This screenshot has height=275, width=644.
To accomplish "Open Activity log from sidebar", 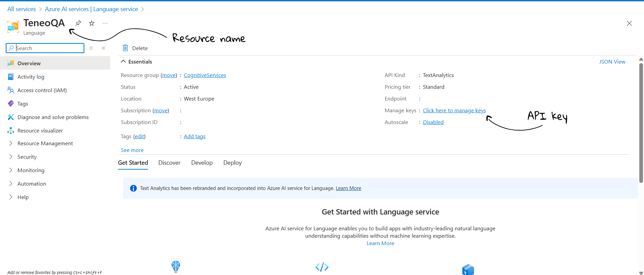I will (31, 77).
